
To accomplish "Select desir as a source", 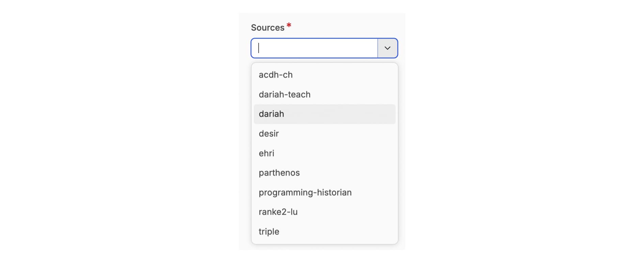I will click(x=269, y=133).
